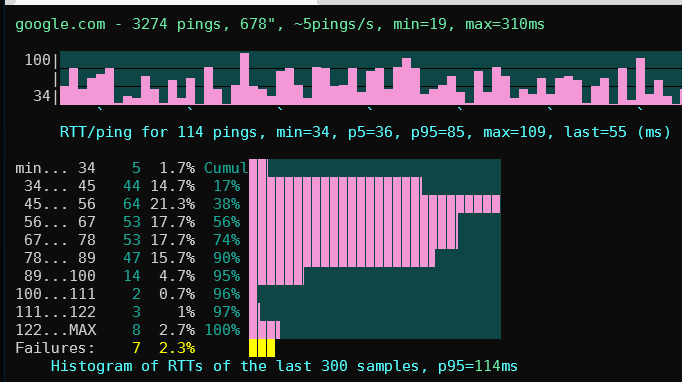The image size is (682, 382).
Task: Click the Histogram of RTTs caption line
Action: [x=284, y=366]
